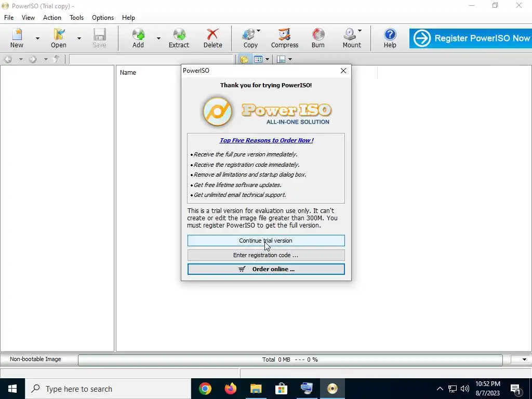Open the clock showing 10:52 PM
532x399 pixels.
487,389
